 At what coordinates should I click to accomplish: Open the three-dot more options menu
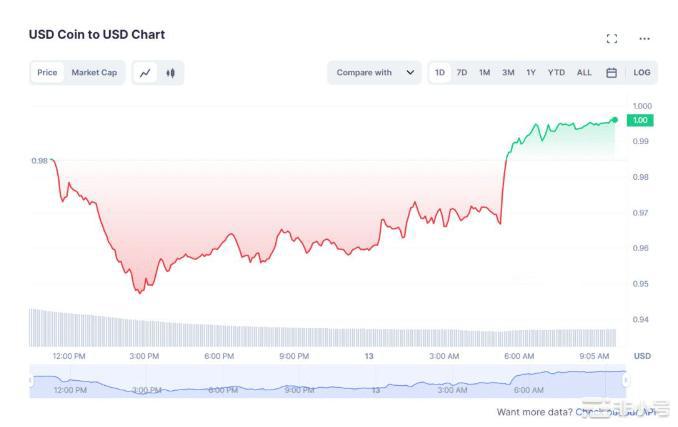(644, 39)
